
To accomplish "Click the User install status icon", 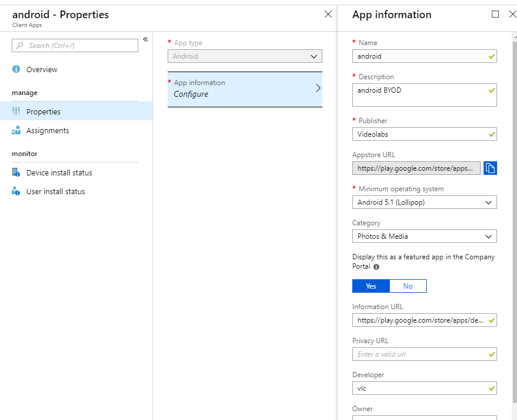I will (16, 192).
